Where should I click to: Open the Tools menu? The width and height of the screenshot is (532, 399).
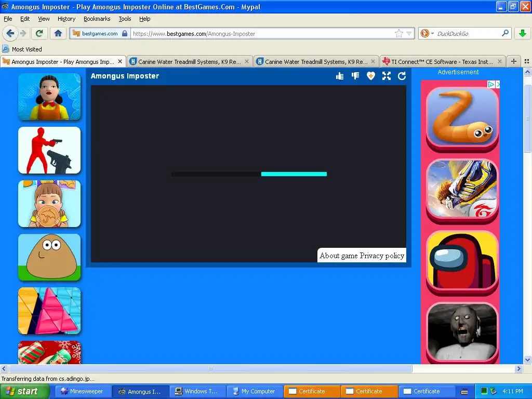(125, 19)
